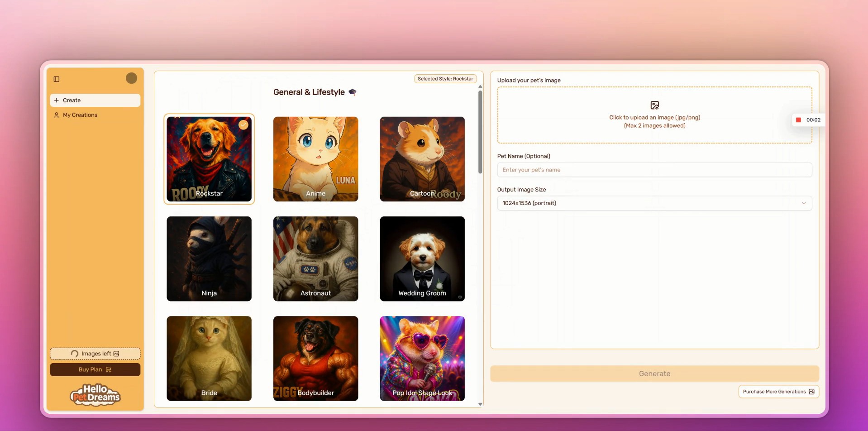
Task: Open My Creations from the sidebar
Action: point(80,115)
